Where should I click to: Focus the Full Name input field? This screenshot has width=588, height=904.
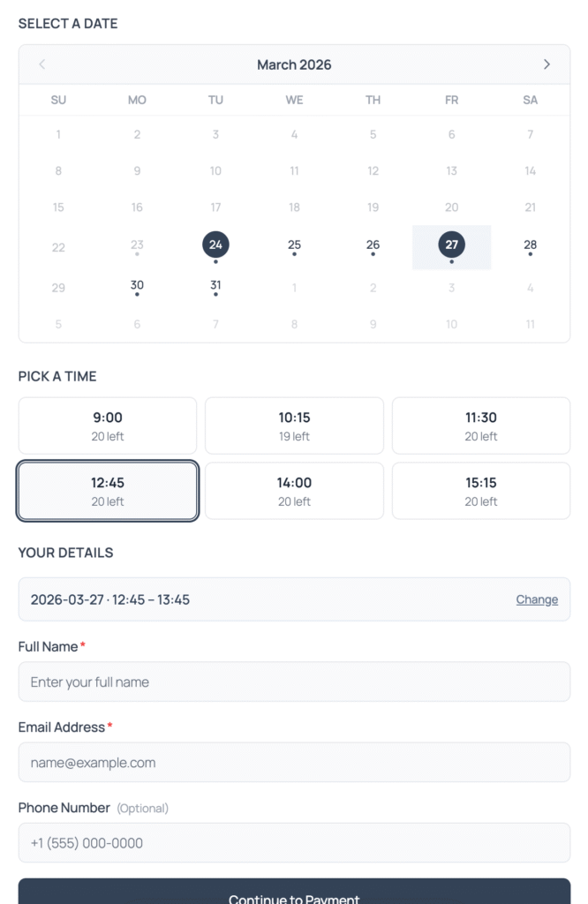click(x=294, y=682)
